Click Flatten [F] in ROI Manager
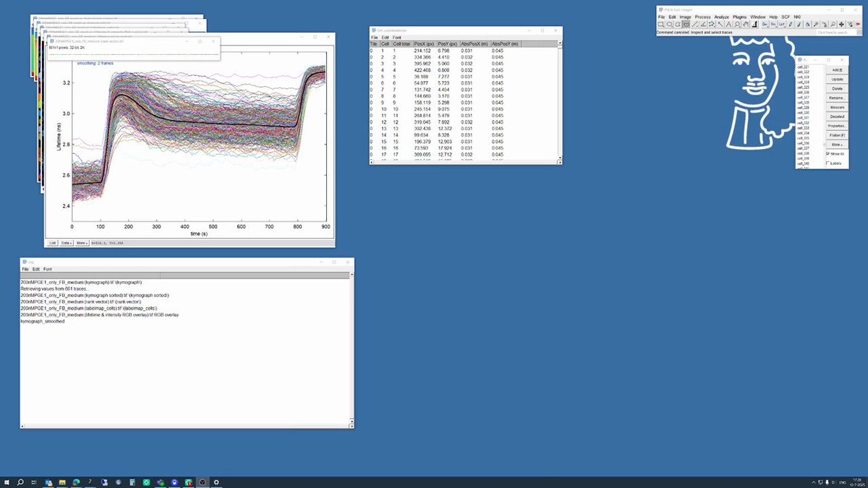Image resolution: width=868 pixels, height=488 pixels. click(x=837, y=135)
